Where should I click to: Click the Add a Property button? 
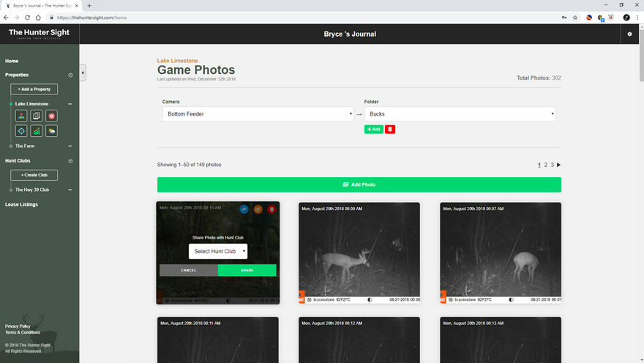pos(34,89)
